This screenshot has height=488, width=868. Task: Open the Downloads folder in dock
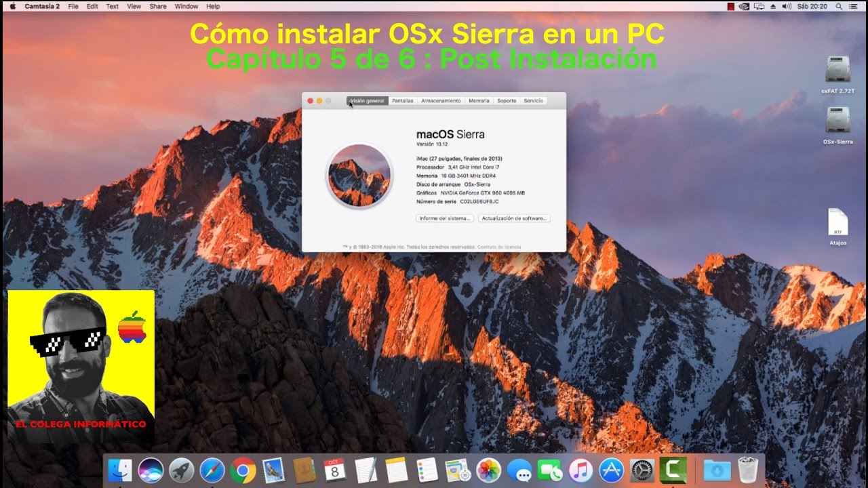[x=717, y=470]
